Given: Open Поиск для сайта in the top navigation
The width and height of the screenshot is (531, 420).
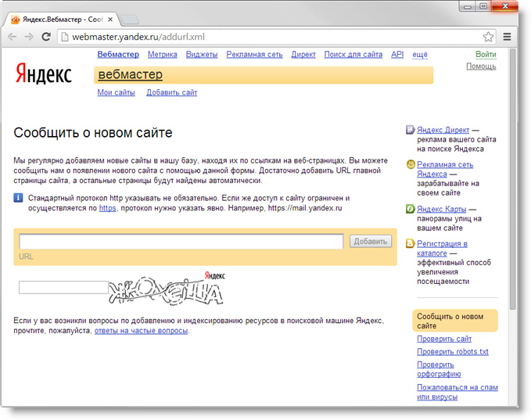Looking at the screenshot, I should point(353,55).
